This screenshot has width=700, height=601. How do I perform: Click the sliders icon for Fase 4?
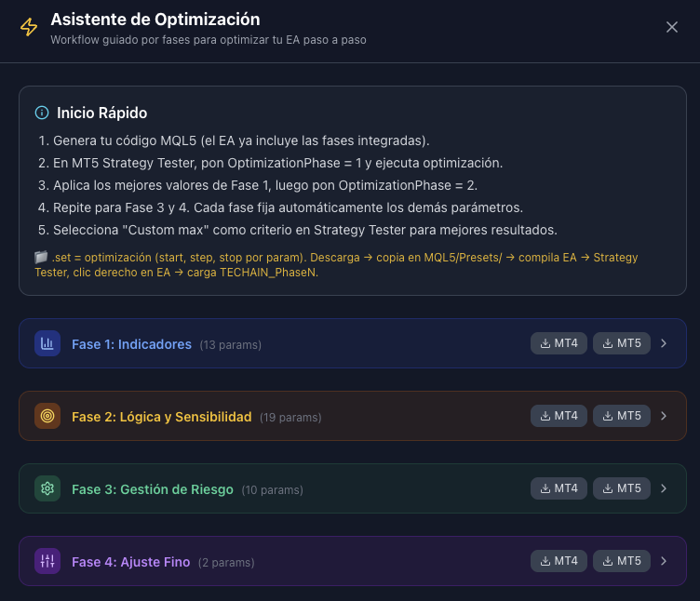coord(47,561)
